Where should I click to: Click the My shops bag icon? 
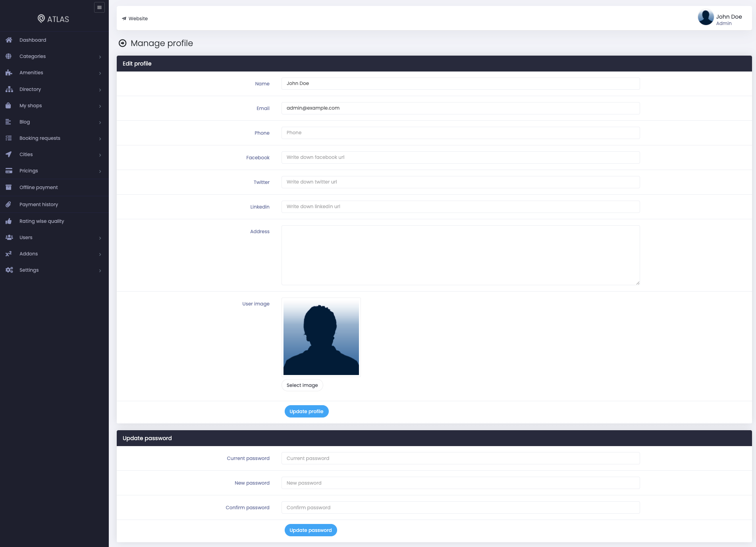pyautogui.click(x=8, y=106)
